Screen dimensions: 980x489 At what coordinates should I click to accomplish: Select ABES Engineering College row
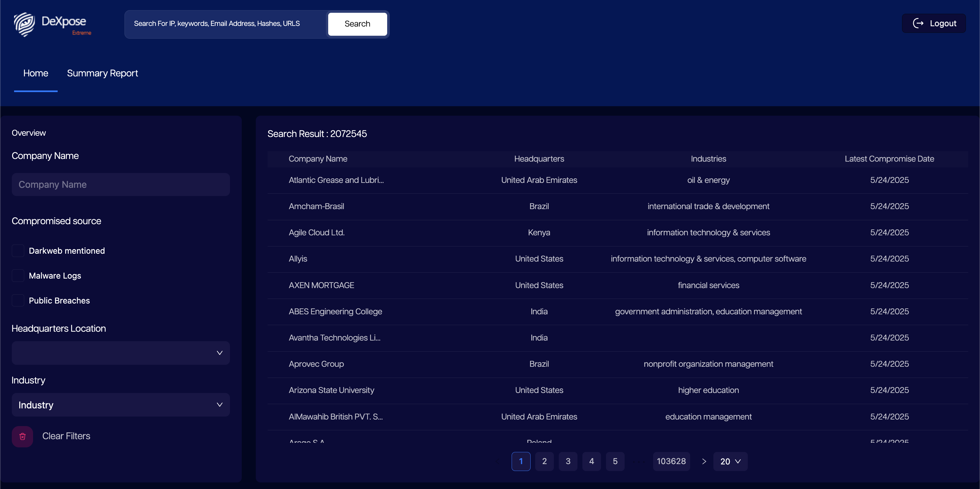click(x=617, y=312)
